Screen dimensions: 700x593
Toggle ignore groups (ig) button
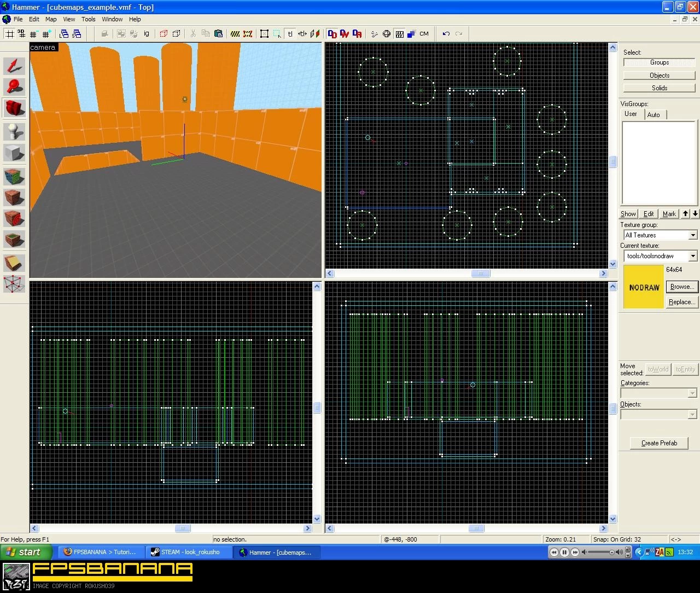[x=147, y=34]
